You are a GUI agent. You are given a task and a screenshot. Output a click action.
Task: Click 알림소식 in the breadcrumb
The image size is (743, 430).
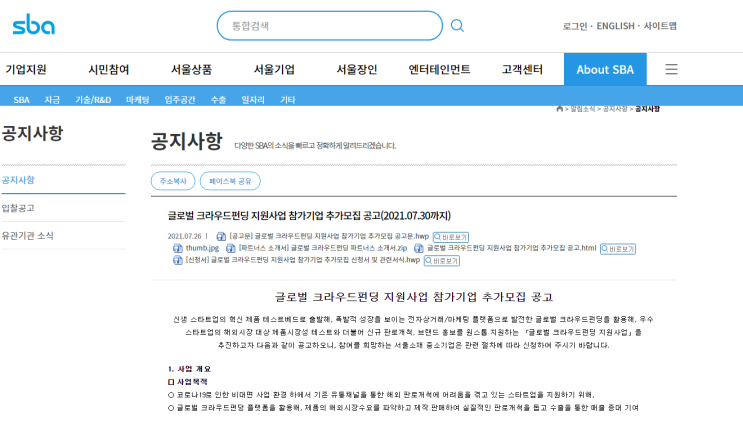(582, 109)
